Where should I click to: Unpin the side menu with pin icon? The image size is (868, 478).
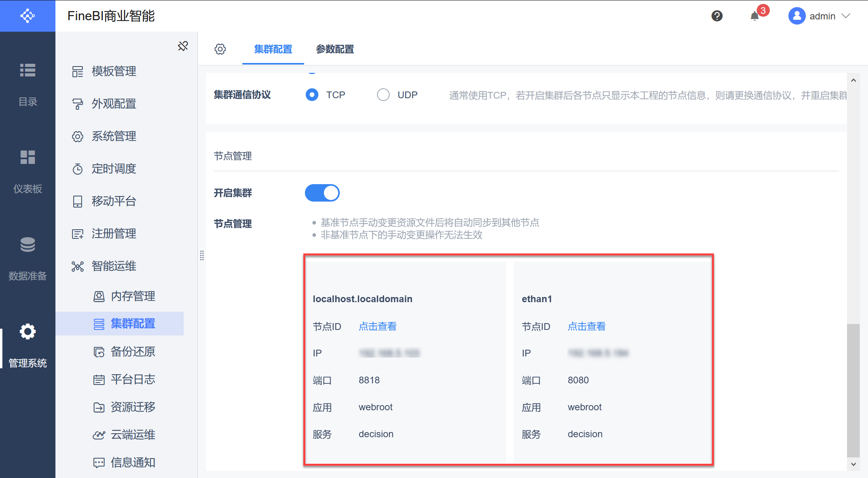[x=183, y=46]
